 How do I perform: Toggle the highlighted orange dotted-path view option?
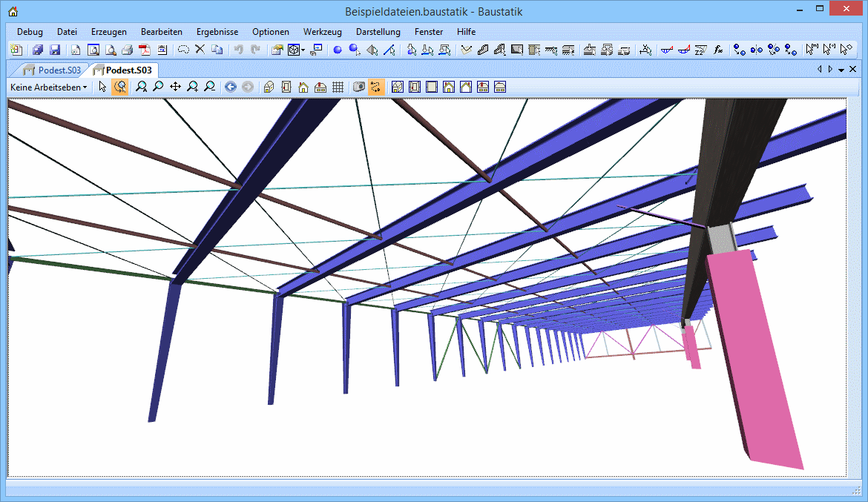coord(376,87)
